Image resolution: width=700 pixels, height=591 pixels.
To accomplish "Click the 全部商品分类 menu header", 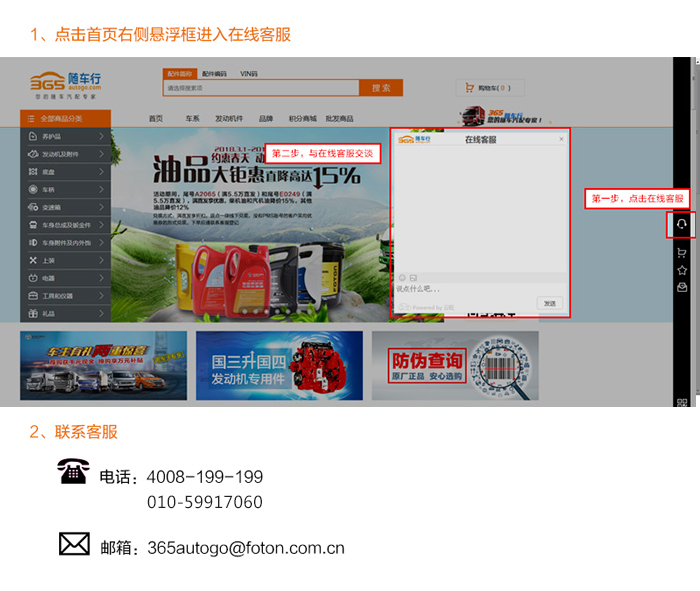I will pyautogui.click(x=66, y=119).
